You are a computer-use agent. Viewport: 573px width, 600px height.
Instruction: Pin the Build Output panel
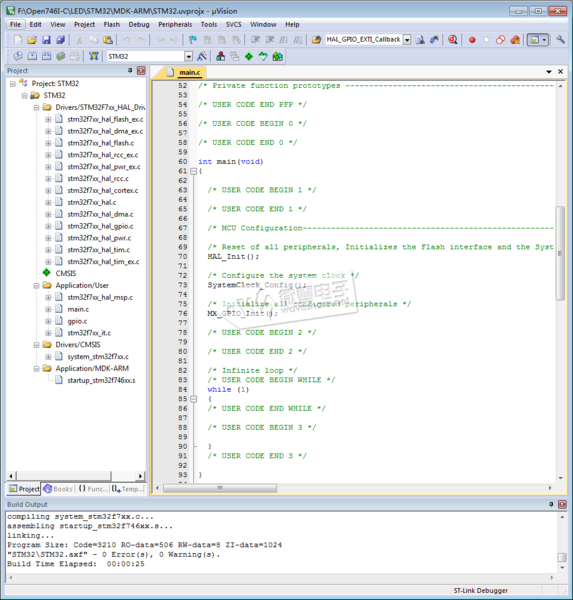pyautogui.click(x=551, y=504)
